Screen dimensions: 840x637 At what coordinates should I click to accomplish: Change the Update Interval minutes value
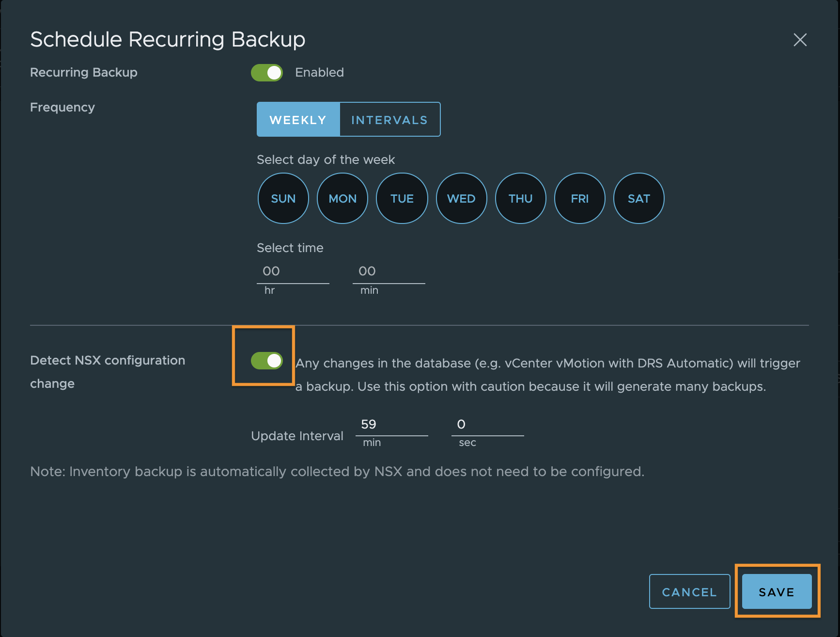coord(391,424)
